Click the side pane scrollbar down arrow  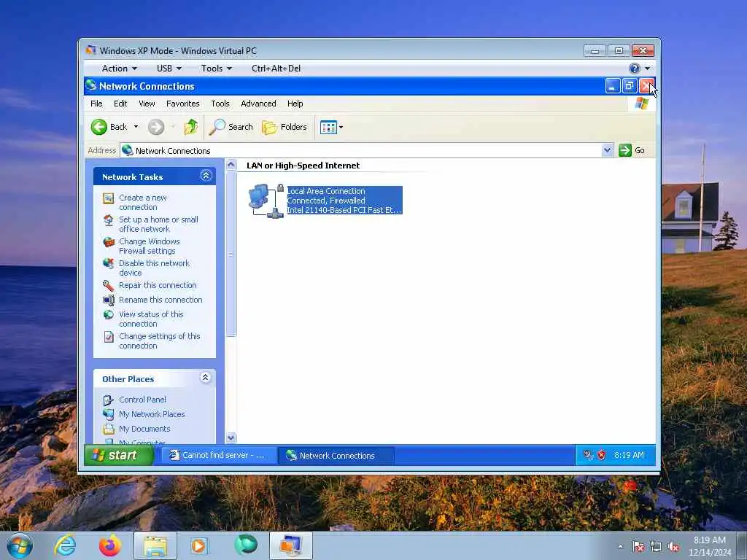click(231, 437)
